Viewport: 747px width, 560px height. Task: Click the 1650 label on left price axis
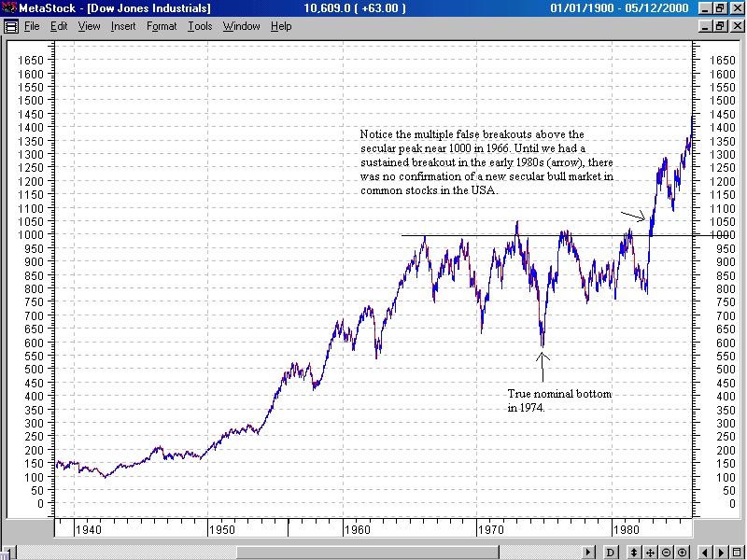point(31,61)
